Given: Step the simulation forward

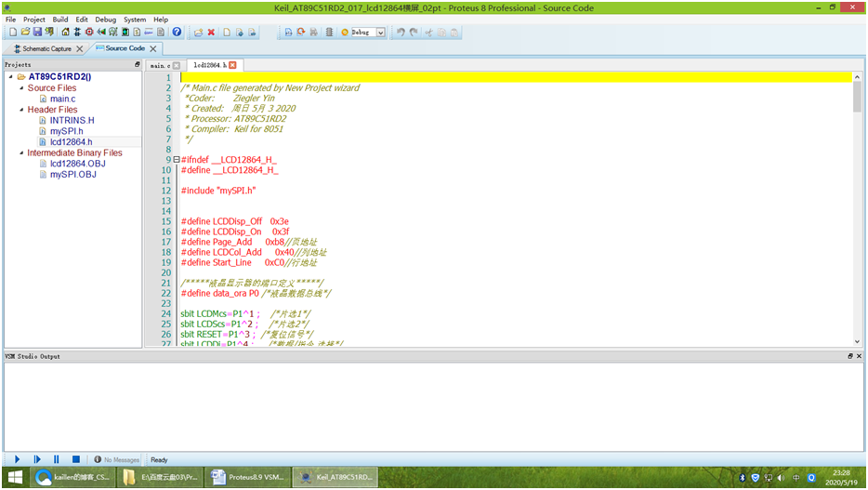Looking at the screenshot, I should [37, 459].
